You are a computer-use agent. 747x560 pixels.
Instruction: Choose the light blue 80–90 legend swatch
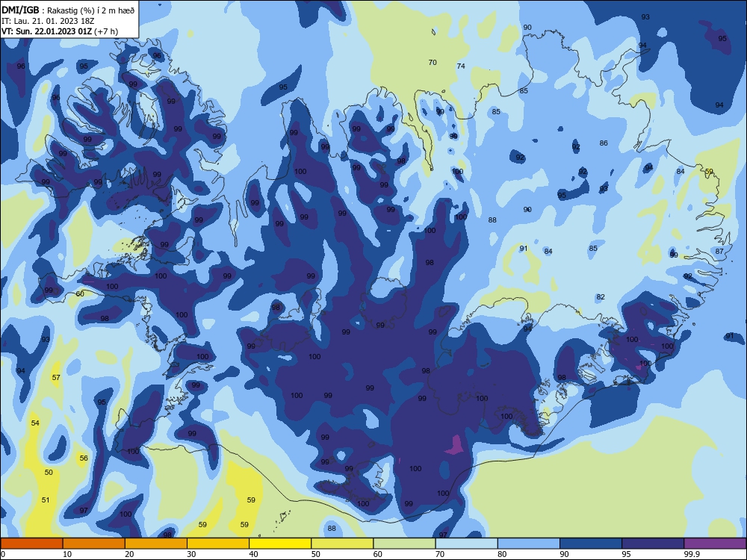tap(529, 544)
